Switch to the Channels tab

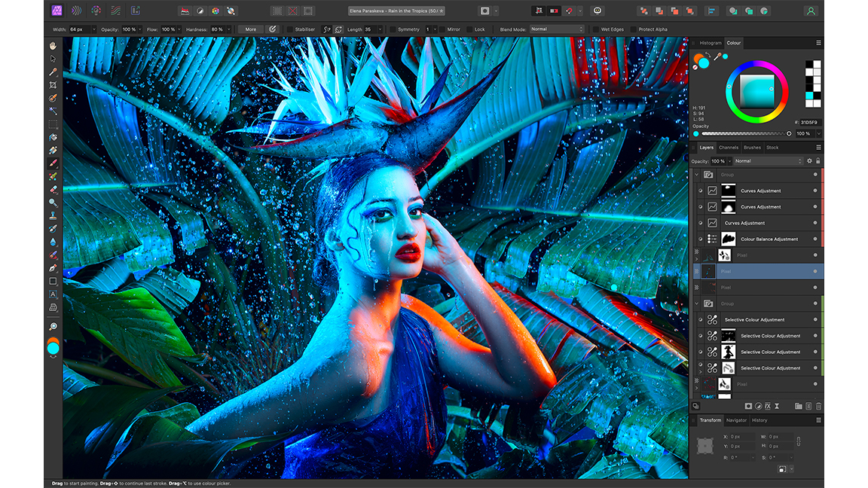point(729,148)
